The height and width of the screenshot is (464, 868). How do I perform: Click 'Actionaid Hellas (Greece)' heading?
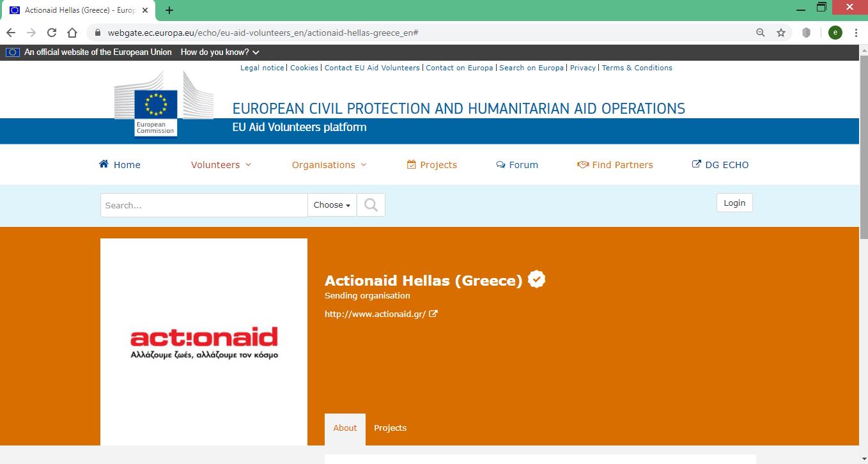click(x=424, y=281)
